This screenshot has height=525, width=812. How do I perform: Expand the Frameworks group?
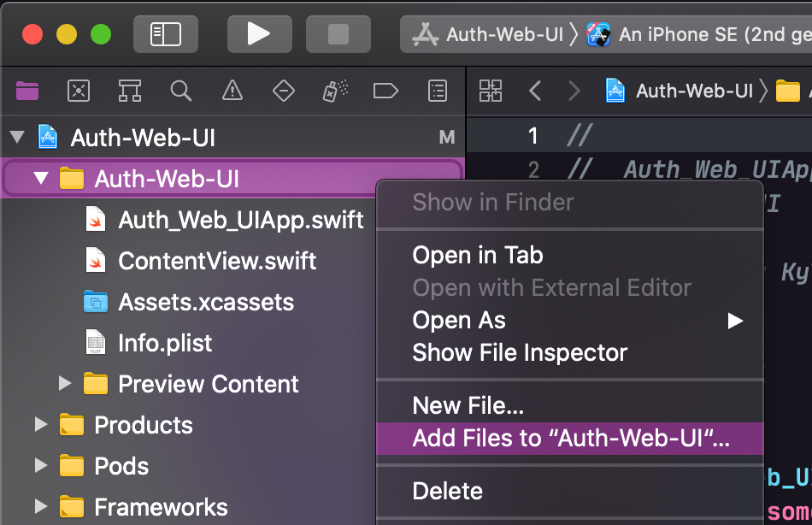click(x=41, y=506)
